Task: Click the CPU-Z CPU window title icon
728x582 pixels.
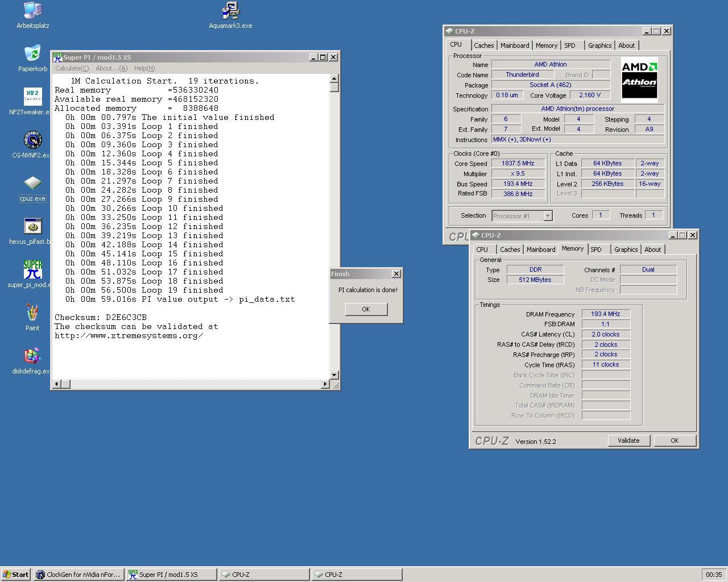Action: (450, 31)
